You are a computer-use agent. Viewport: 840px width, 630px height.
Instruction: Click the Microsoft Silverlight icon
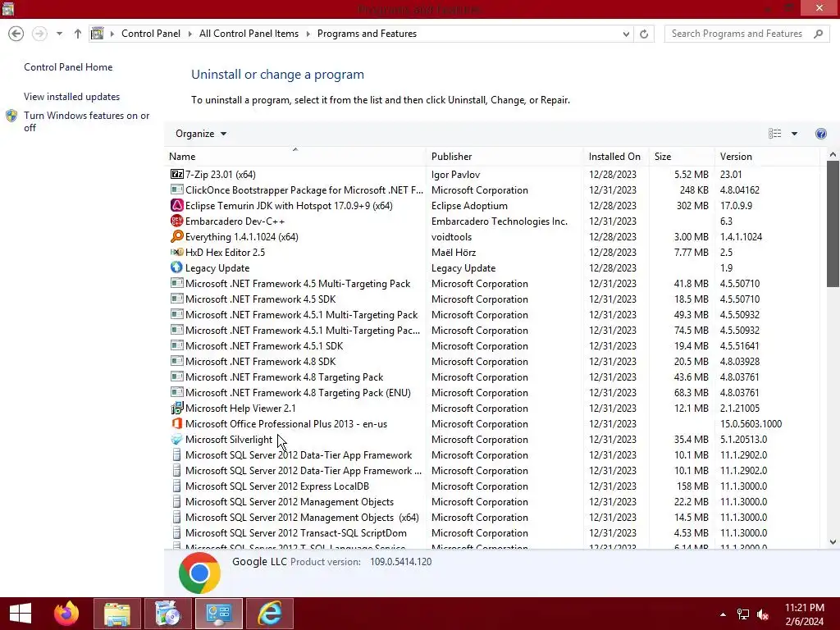pyautogui.click(x=176, y=440)
